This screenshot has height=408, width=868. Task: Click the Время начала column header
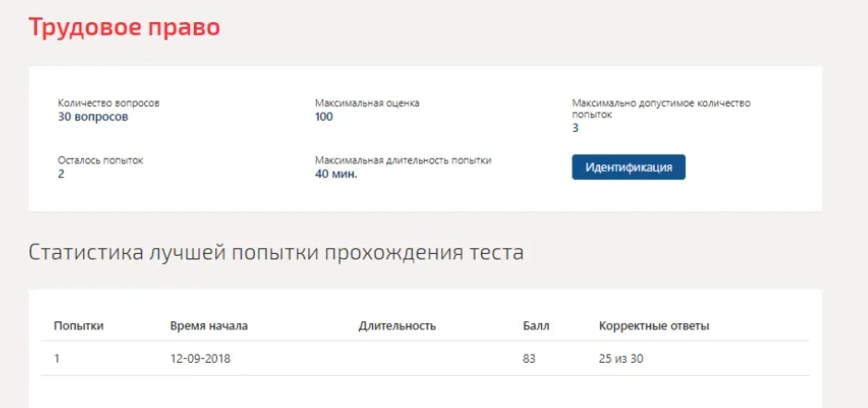coord(209,326)
